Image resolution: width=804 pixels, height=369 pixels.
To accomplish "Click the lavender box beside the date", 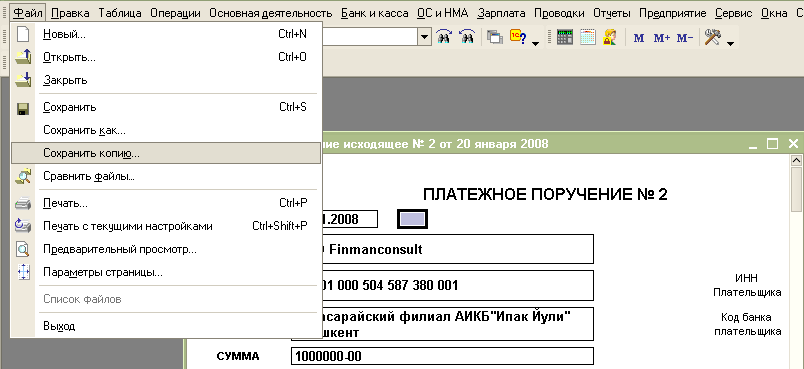I will click(x=412, y=219).
